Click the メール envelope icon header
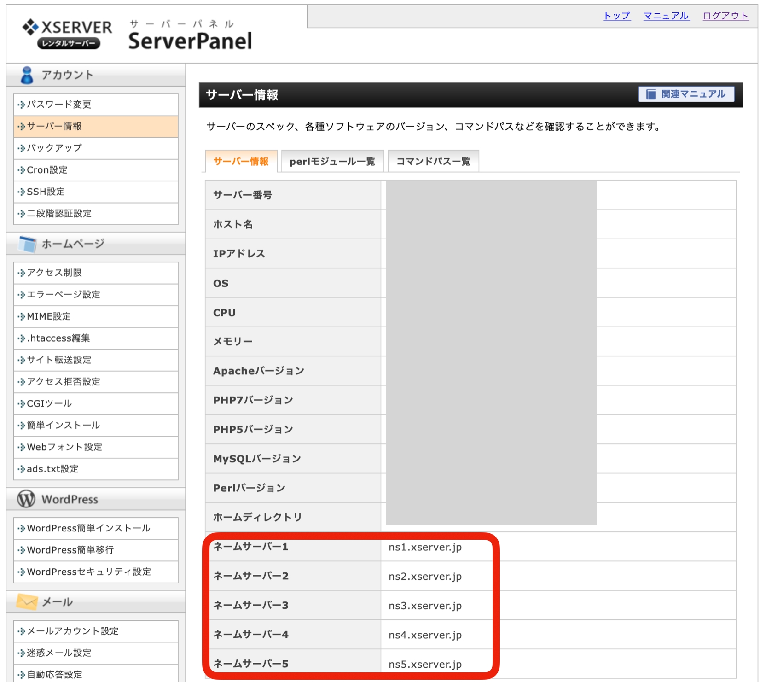This screenshot has width=766, height=700. tap(26, 601)
